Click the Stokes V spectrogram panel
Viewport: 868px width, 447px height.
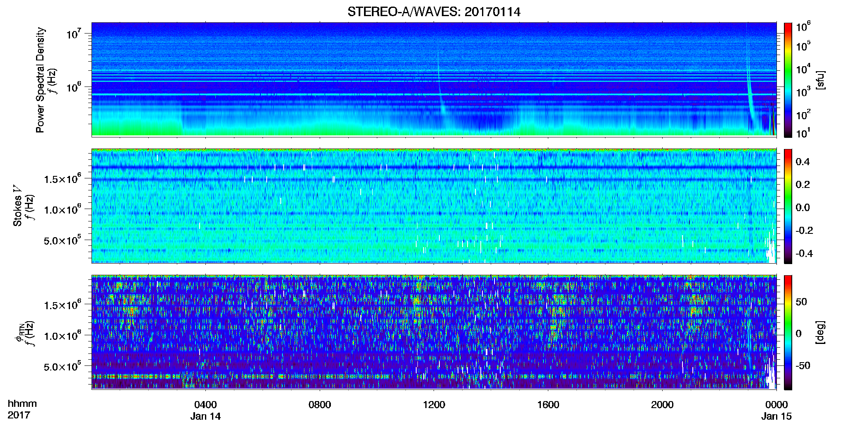coord(434,206)
